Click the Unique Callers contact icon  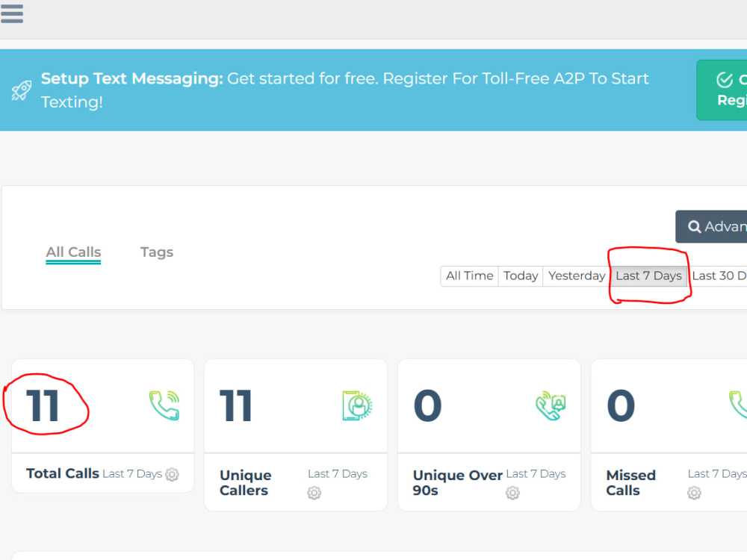357,405
